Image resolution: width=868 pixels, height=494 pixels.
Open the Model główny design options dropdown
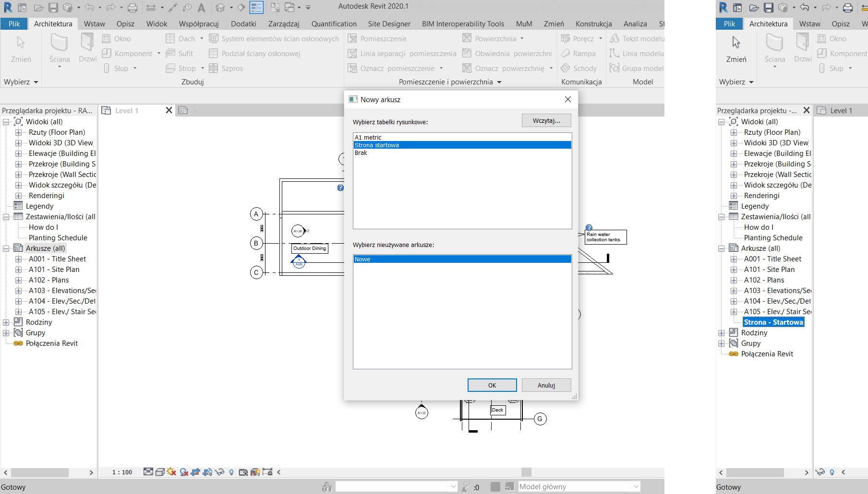[636, 487]
